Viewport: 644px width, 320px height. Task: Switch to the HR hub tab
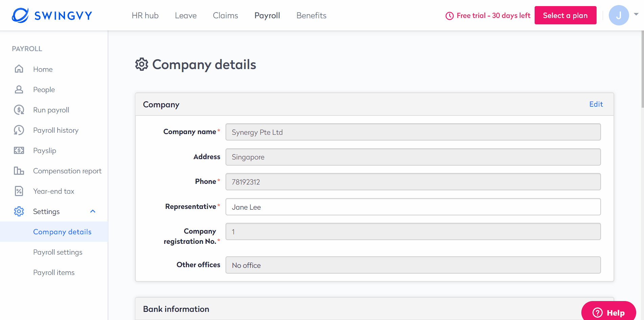[145, 16]
